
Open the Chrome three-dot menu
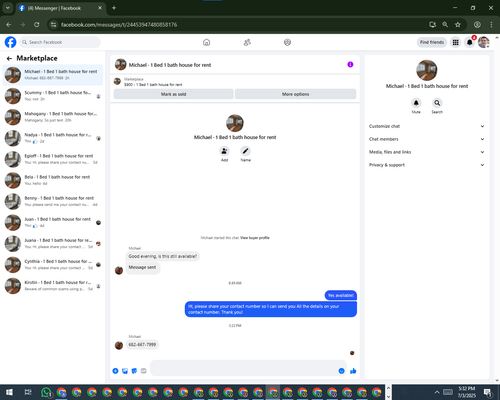(491, 25)
